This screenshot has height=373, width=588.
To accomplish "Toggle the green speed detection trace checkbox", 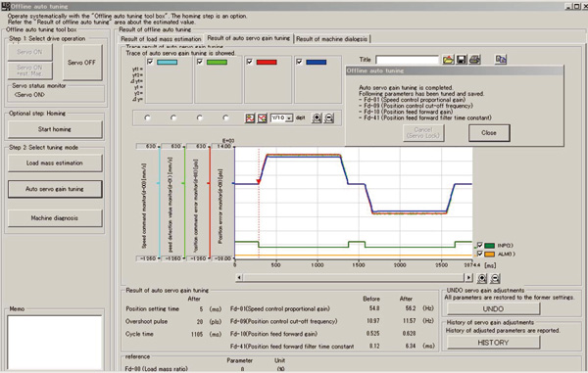I will (200, 62).
